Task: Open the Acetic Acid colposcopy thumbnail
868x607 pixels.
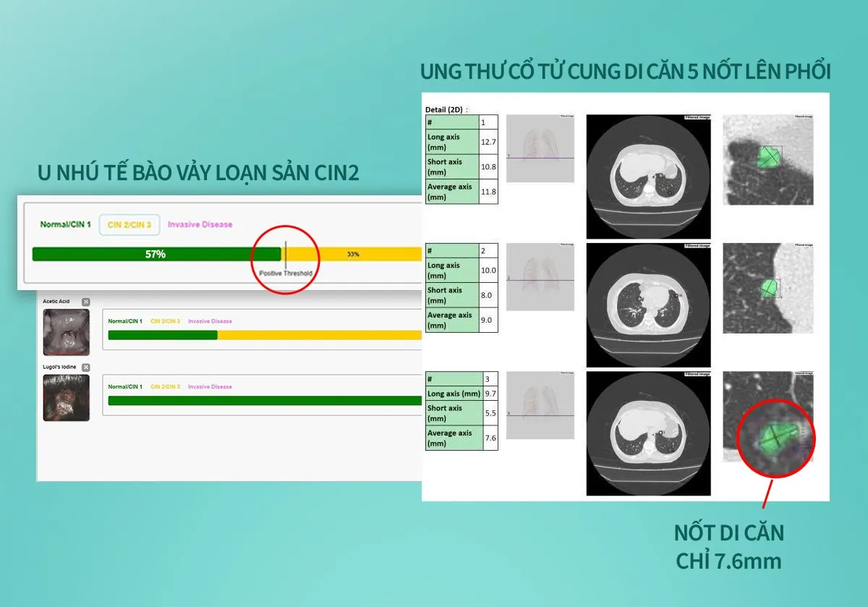Action: click(x=67, y=332)
